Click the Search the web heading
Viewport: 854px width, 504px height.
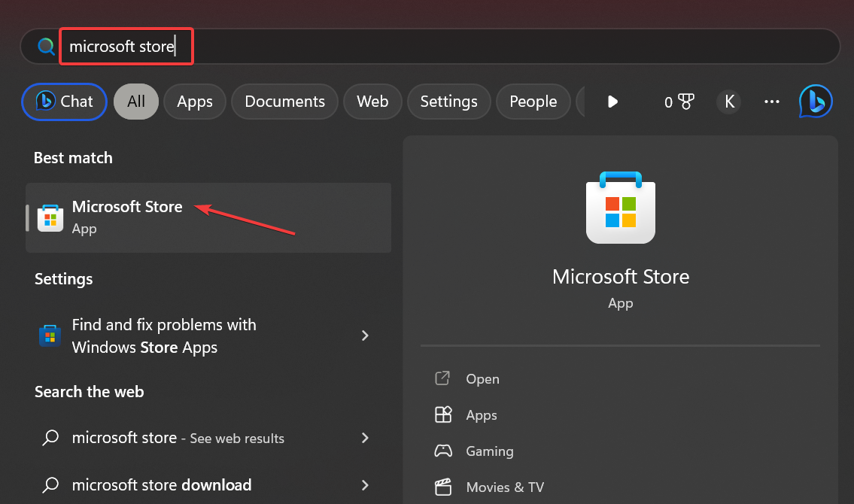coord(90,392)
